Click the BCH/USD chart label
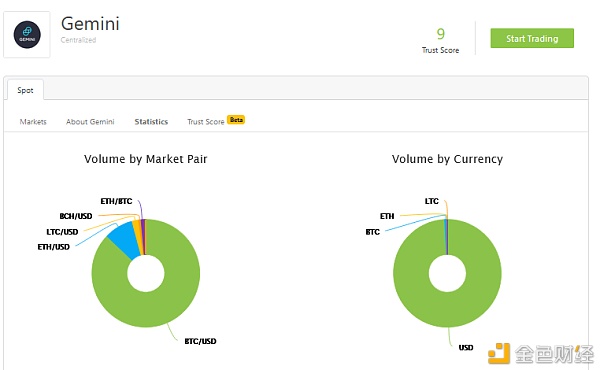 [x=76, y=216]
